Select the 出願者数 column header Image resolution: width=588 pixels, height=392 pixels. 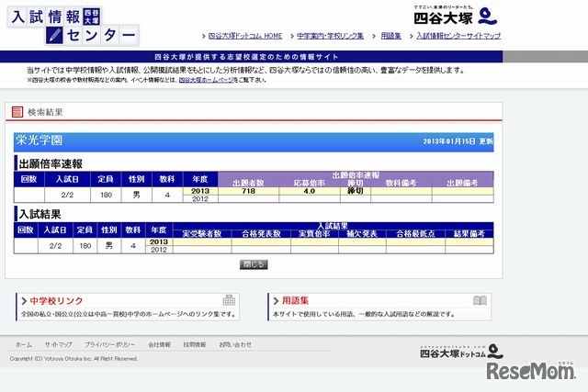click(248, 183)
